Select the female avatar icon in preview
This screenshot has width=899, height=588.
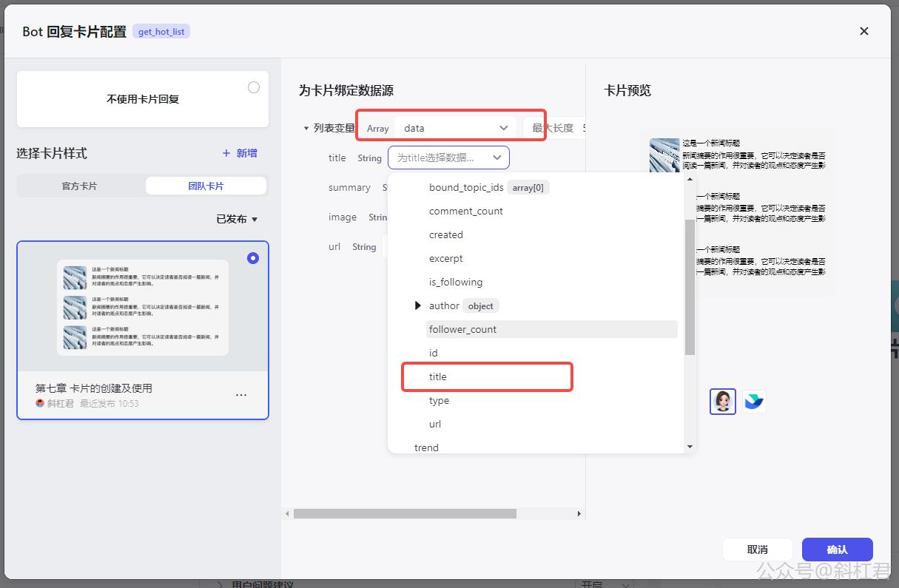[723, 402]
